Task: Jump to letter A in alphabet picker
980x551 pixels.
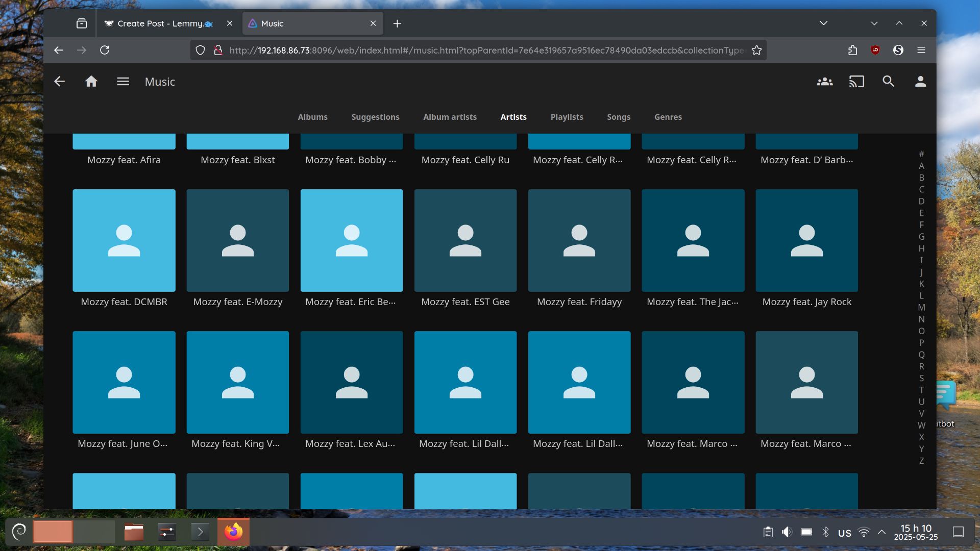Action: [921, 166]
